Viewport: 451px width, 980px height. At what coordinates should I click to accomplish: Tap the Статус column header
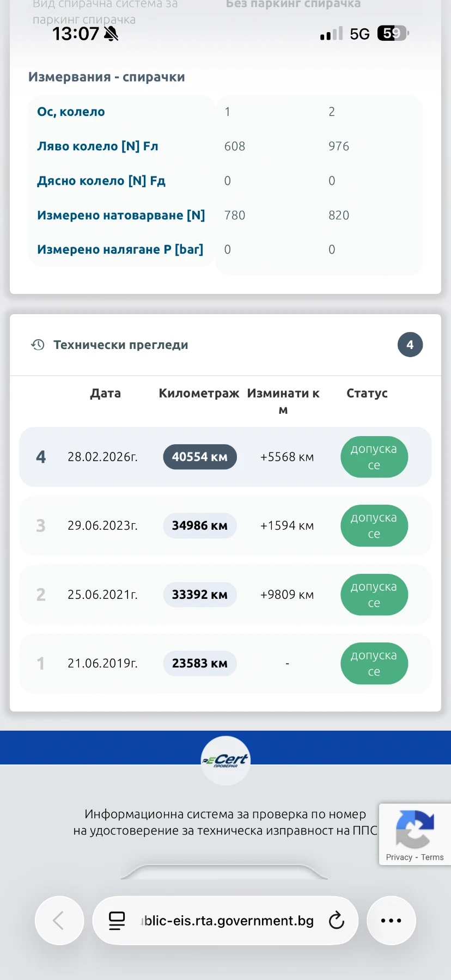point(367,393)
